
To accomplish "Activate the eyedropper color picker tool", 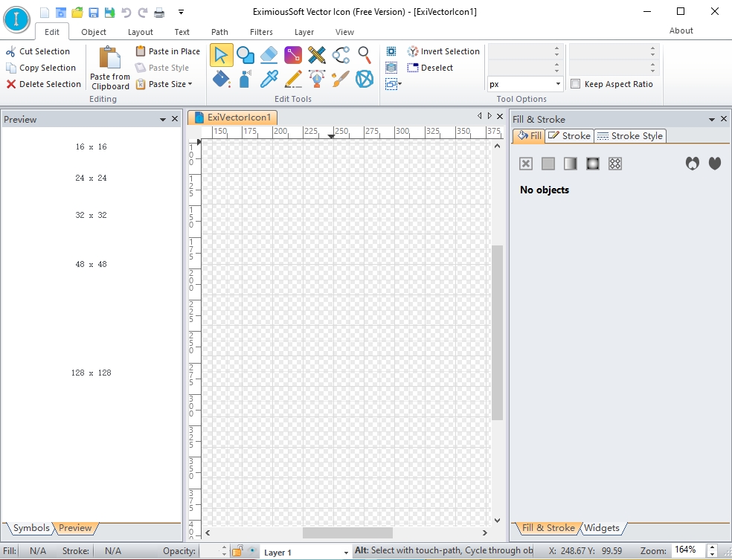I will tap(269, 79).
